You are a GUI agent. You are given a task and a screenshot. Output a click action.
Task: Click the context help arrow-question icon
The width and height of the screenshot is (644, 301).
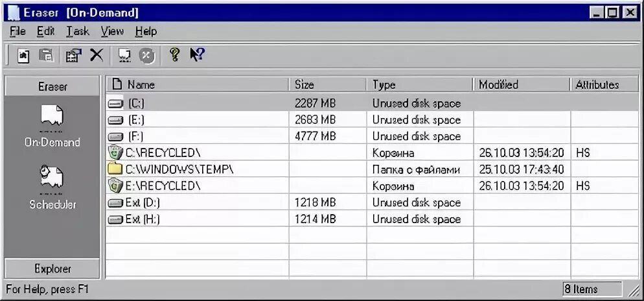(x=197, y=55)
